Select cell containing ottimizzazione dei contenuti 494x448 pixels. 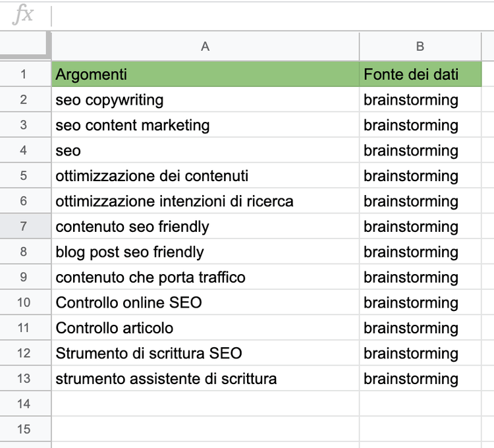[x=205, y=175]
